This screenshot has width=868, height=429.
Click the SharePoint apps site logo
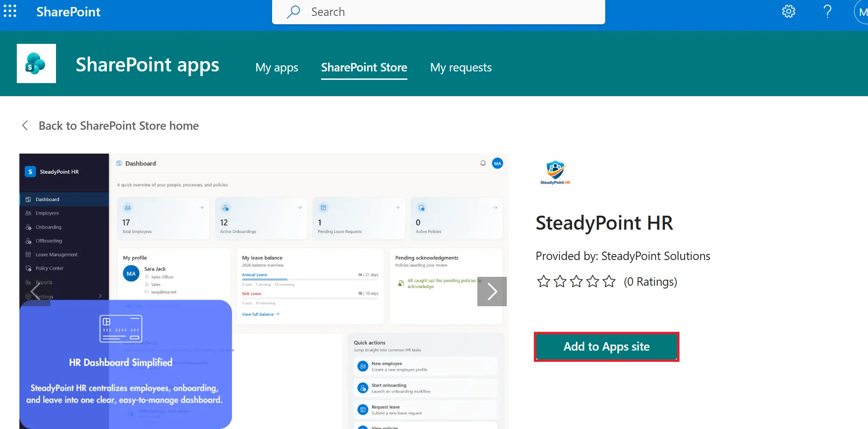(x=36, y=63)
